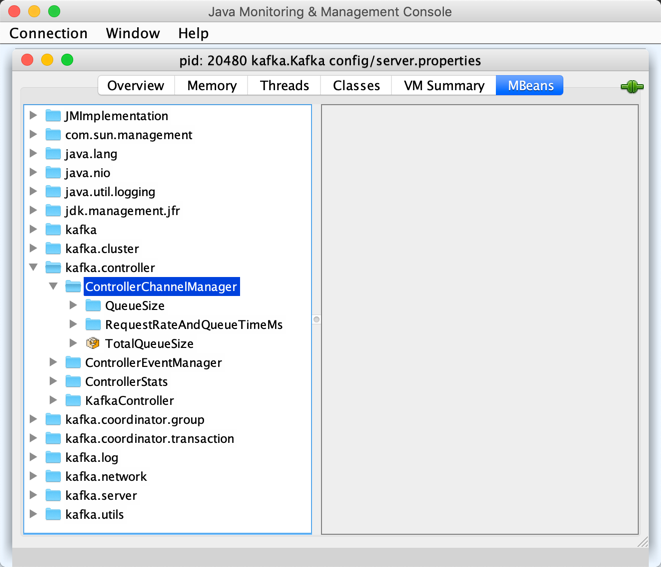Open the Window menu

[132, 33]
